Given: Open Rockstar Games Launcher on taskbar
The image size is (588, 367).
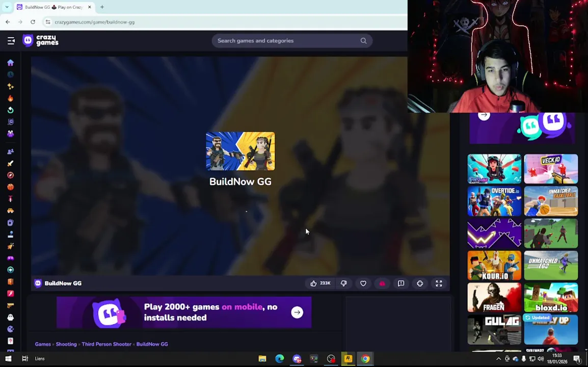Looking at the screenshot, I should coord(348,359).
